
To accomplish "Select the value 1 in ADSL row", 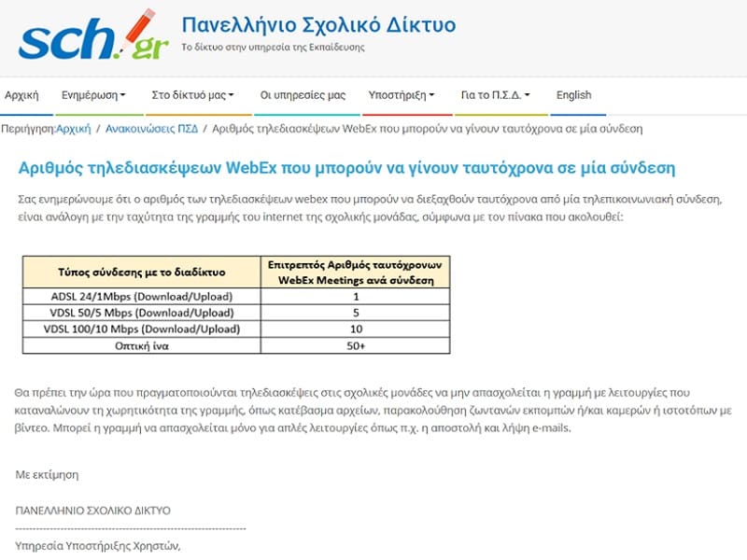I will pyautogui.click(x=356, y=296).
